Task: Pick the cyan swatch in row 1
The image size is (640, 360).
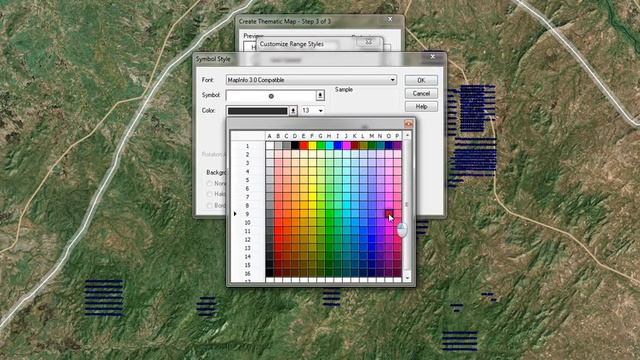Action: tap(329, 146)
